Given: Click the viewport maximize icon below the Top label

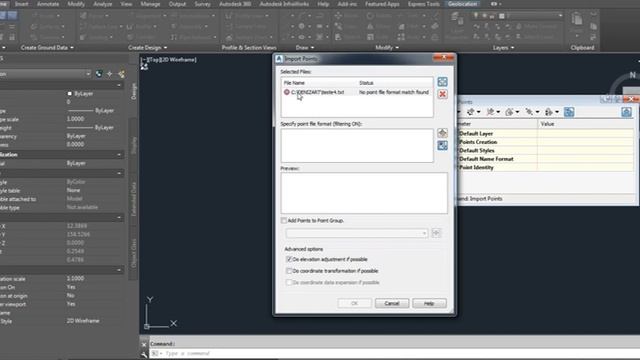Looking at the screenshot, I should pyautogui.click(x=144, y=67).
